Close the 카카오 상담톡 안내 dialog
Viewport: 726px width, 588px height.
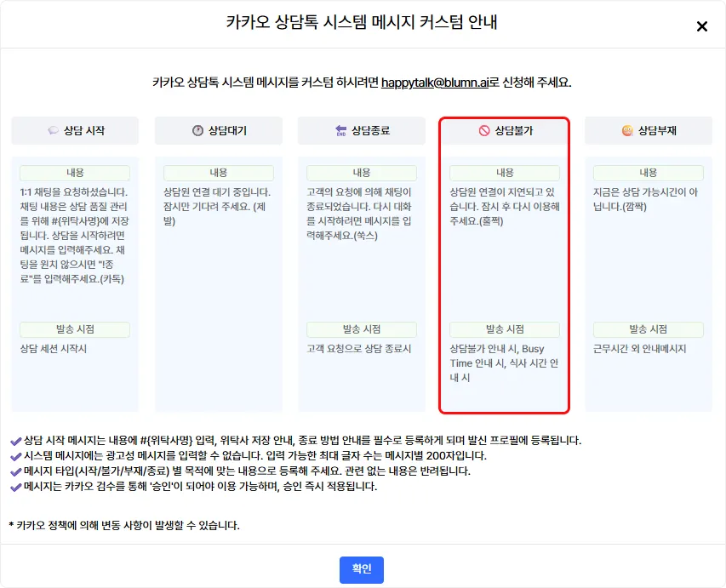coord(702,26)
